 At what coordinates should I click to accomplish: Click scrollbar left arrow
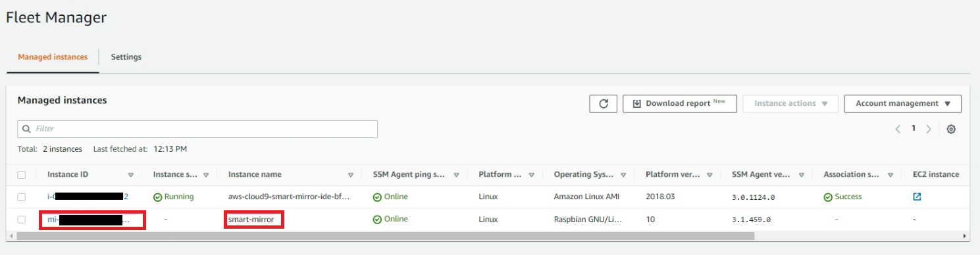[x=11, y=235]
